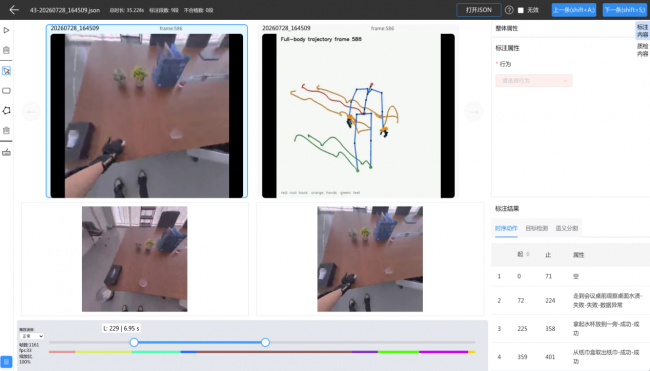
Task: Switch to the 目标检测 tab
Action: (x=536, y=228)
